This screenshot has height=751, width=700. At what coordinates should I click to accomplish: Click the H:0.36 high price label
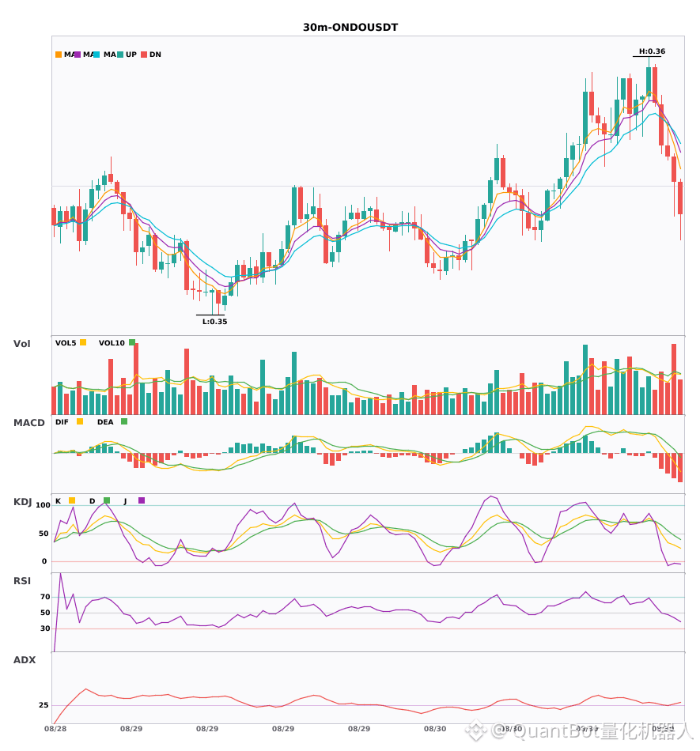point(652,51)
